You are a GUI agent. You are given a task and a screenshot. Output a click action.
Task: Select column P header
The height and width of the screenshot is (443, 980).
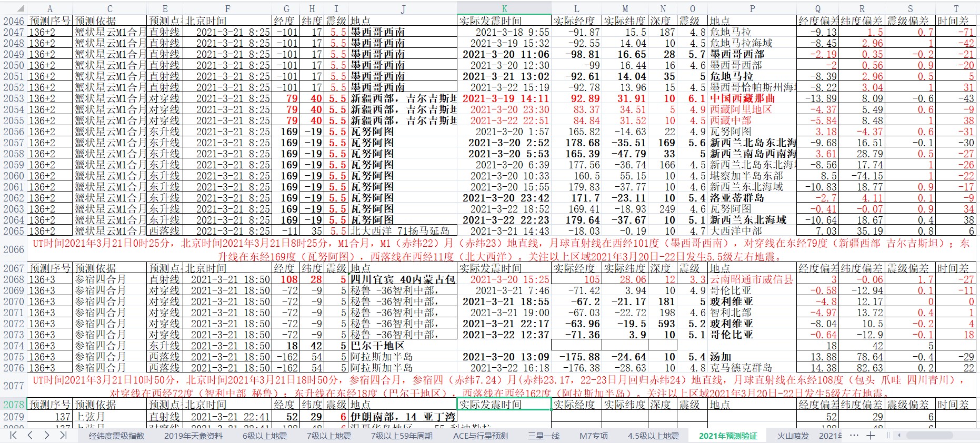click(x=752, y=8)
